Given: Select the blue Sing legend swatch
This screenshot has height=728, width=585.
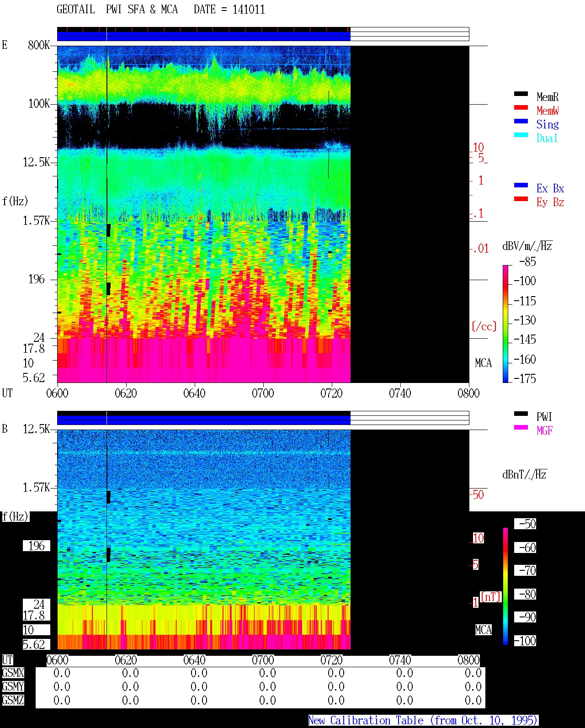Looking at the screenshot, I should point(521,121).
